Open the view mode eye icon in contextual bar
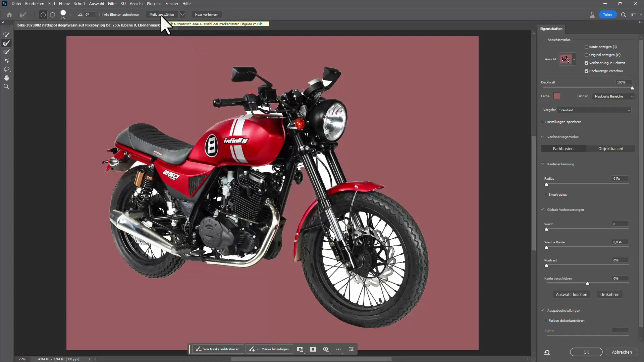Image resolution: width=644 pixels, height=362 pixels. click(326, 349)
